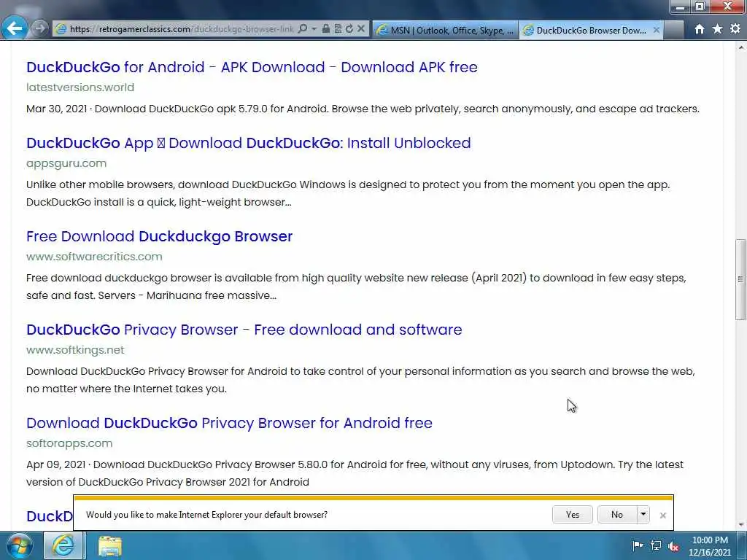Image resolution: width=747 pixels, height=560 pixels.
Task: Open Action Center flag tray icon
Action: (638, 545)
